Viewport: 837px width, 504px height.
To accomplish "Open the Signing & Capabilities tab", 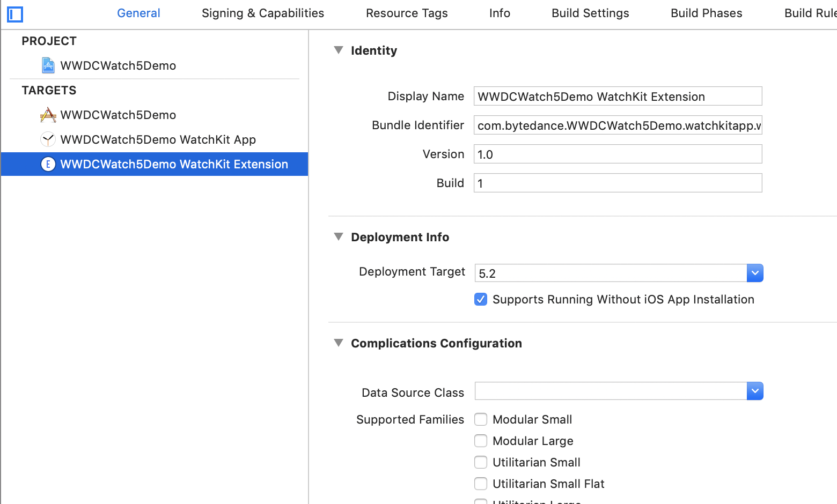I will click(263, 13).
